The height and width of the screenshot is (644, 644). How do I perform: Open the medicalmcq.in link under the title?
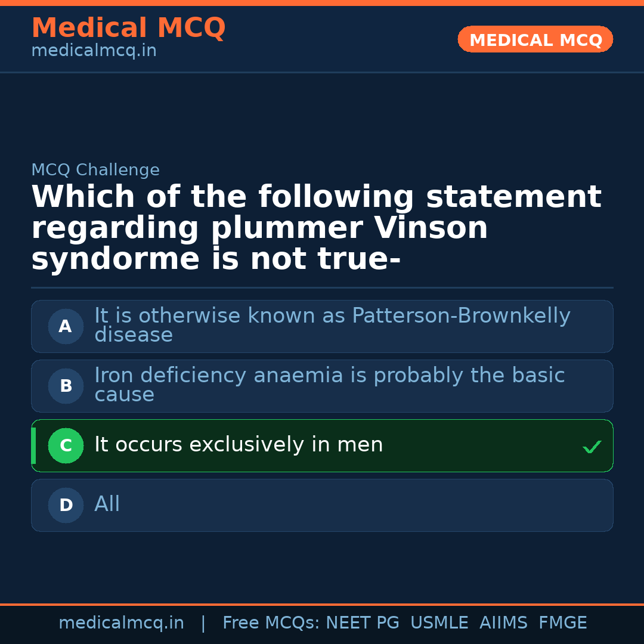[x=94, y=51]
